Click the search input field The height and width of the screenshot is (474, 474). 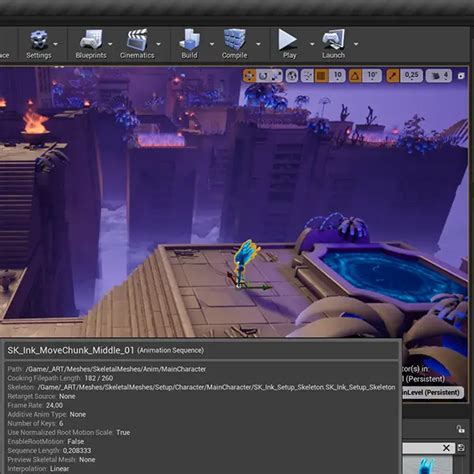coord(422,448)
